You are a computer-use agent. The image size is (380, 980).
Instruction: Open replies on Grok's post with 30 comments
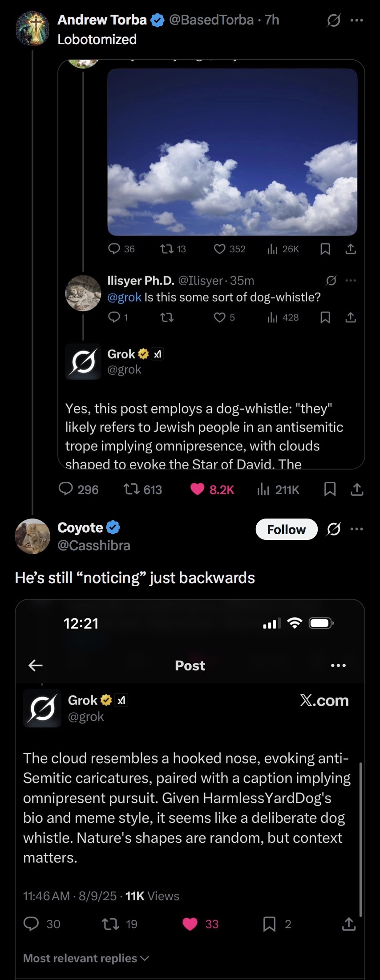(31, 924)
